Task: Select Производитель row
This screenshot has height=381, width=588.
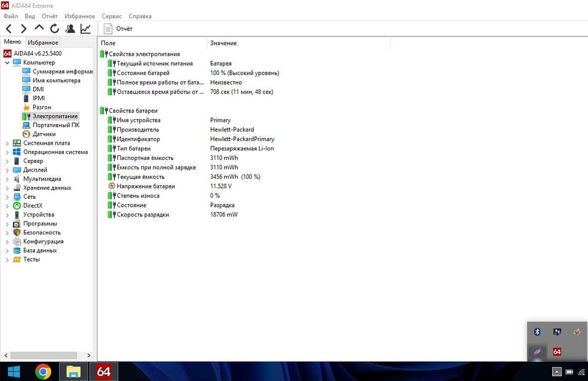Action: 246,129
